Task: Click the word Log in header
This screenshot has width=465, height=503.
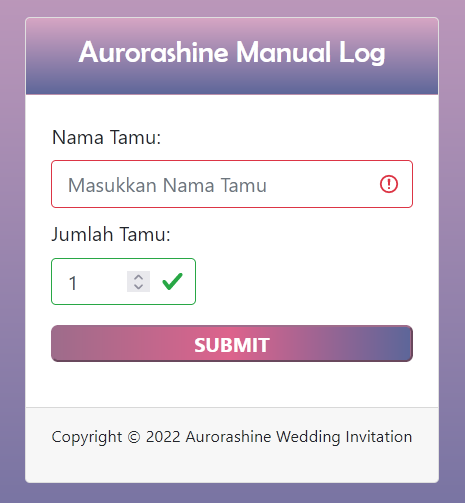Action: click(x=362, y=53)
